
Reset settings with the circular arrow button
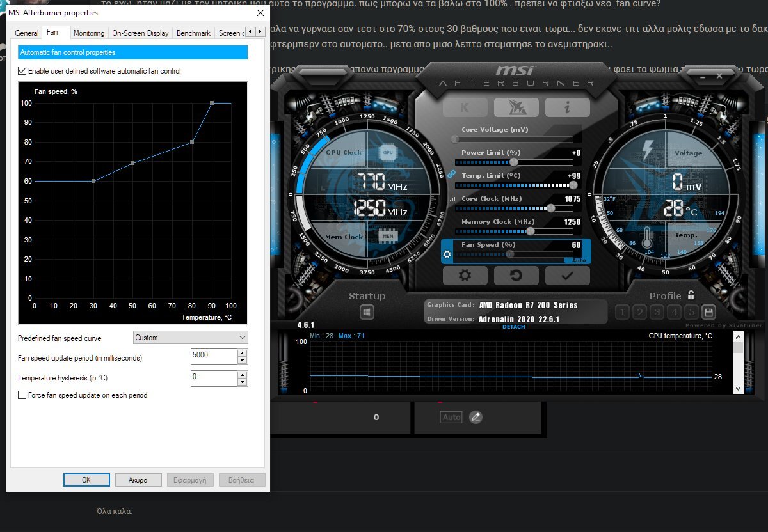point(516,276)
